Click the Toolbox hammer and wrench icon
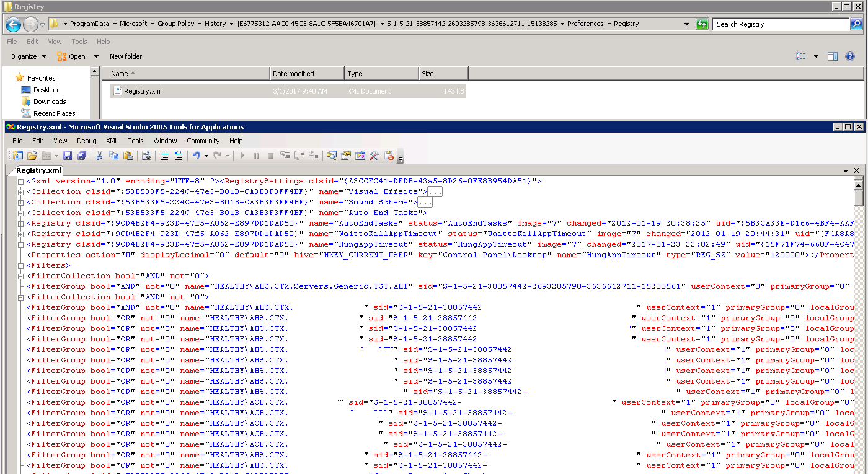This screenshot has height=474, width=868. [x=374, y=156]
